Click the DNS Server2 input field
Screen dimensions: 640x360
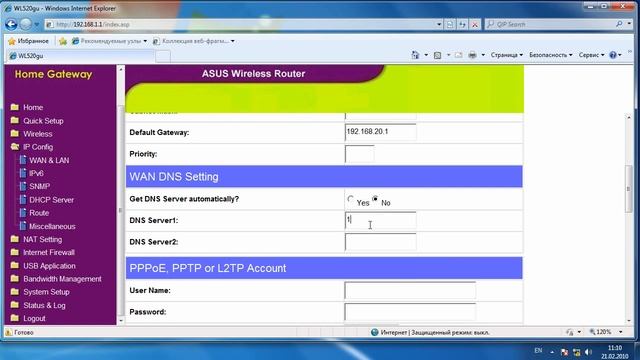380,242
